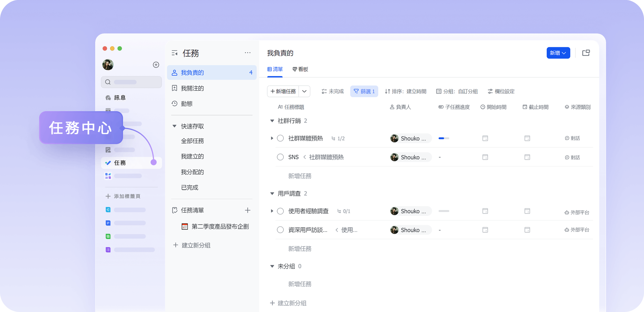Open 已完成 quick access item

pyautogui.click(x=190, y=188)
